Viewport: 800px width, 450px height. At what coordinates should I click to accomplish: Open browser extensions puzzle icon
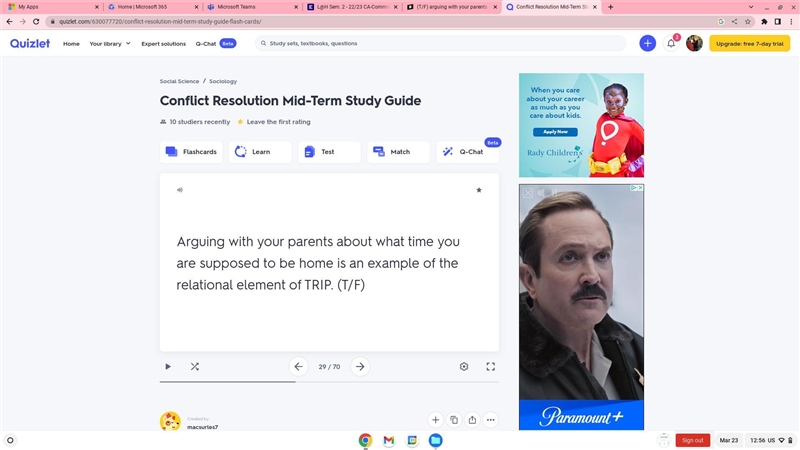point(764,21)
